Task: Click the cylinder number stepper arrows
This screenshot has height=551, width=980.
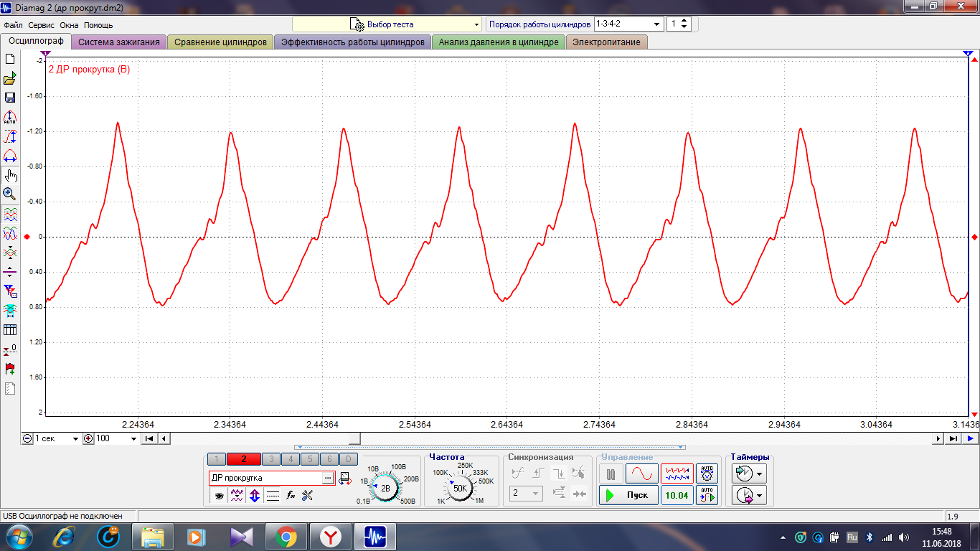Action: (x=684, y=24)
